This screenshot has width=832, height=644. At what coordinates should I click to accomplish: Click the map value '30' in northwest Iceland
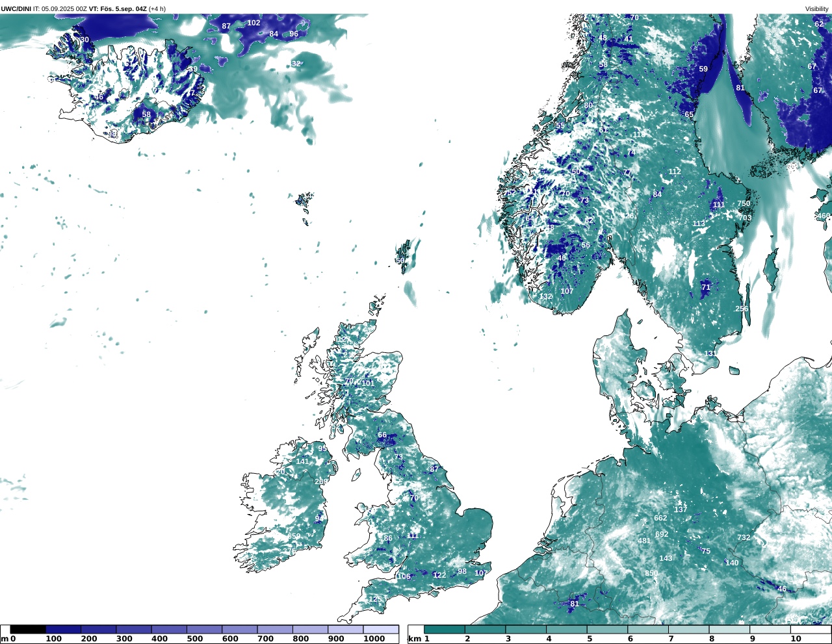click(84, 40)
